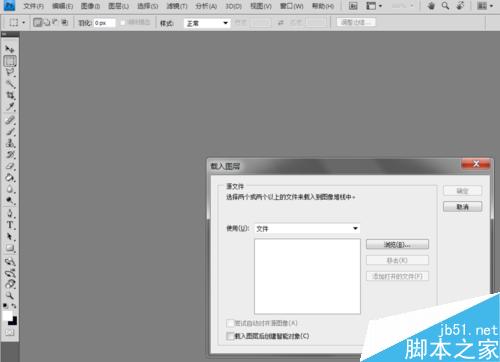Image resolution: width=500 pixels, height=362 pixels.
Task: Open the 样式 正常 dropdown
Action: click(x=207, y=23)
